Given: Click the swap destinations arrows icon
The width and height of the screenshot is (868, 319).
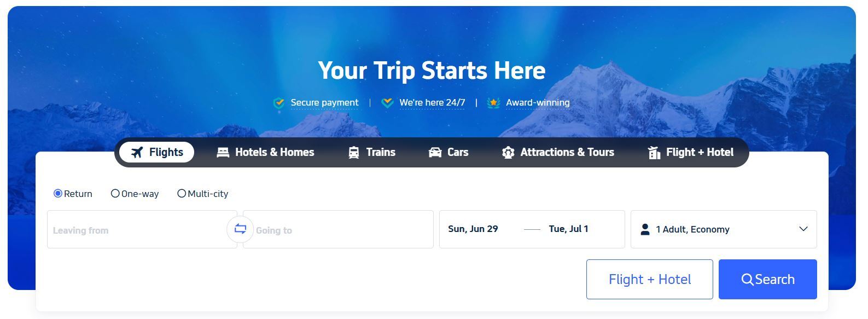Looking at the screenshot, I should 240,229.
